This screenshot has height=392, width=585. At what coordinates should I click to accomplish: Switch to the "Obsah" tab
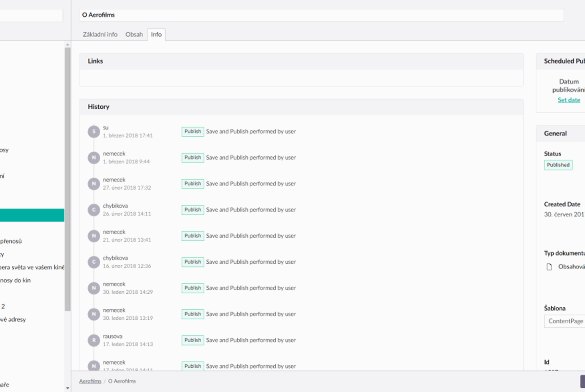click(134, 34)
